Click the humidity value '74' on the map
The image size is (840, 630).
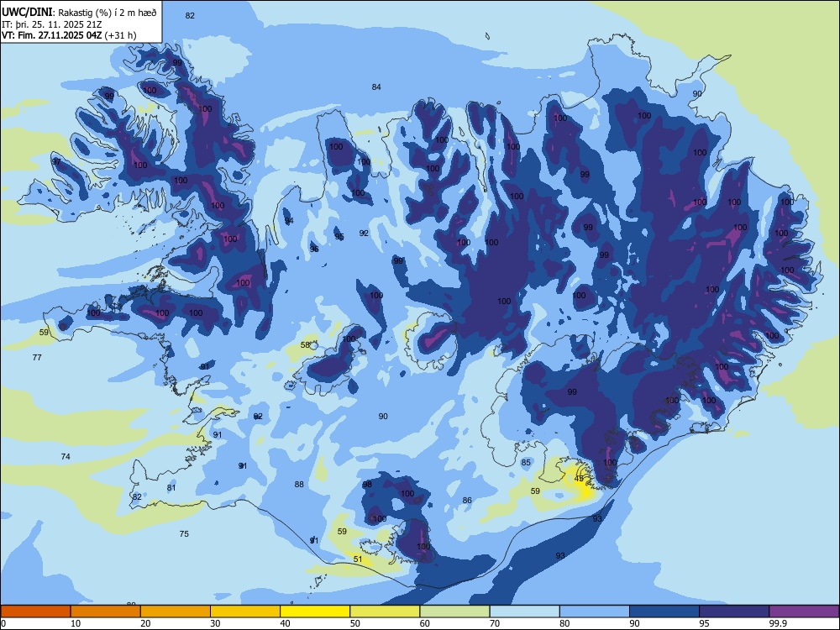(x=66, y=456)
